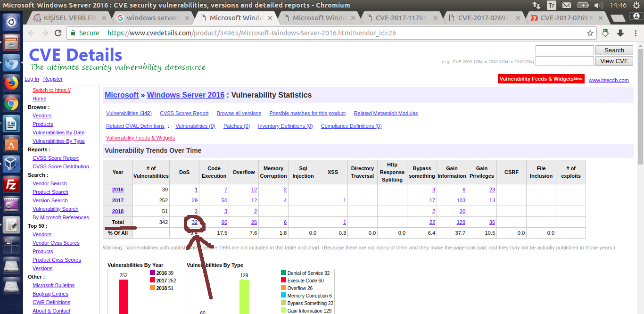Close the Google windows server tab

pos(187,18)
